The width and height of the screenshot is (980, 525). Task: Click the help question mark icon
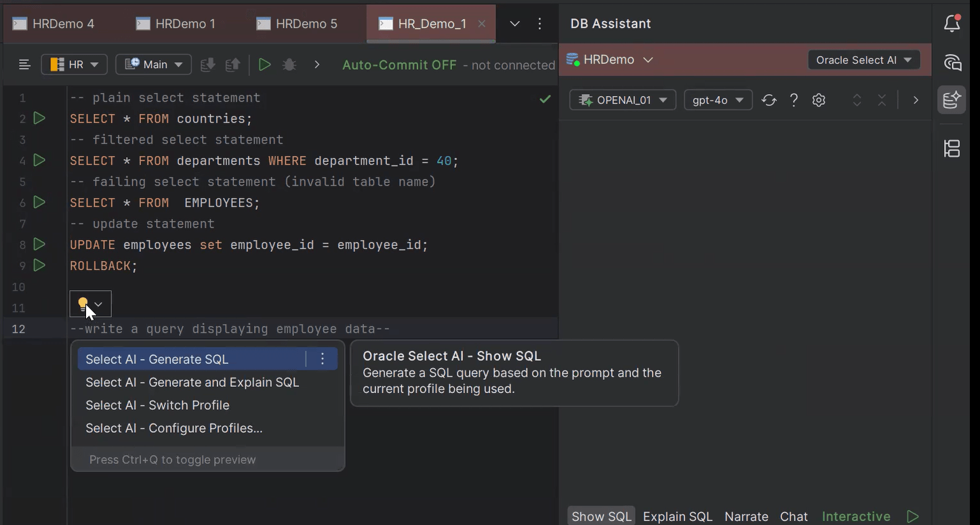(x=794, y=100)
